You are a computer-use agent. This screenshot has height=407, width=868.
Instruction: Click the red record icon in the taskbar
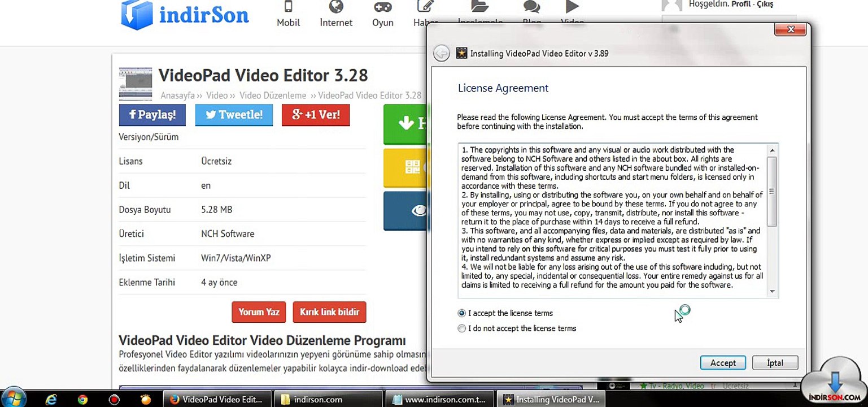tap(114, 400)
